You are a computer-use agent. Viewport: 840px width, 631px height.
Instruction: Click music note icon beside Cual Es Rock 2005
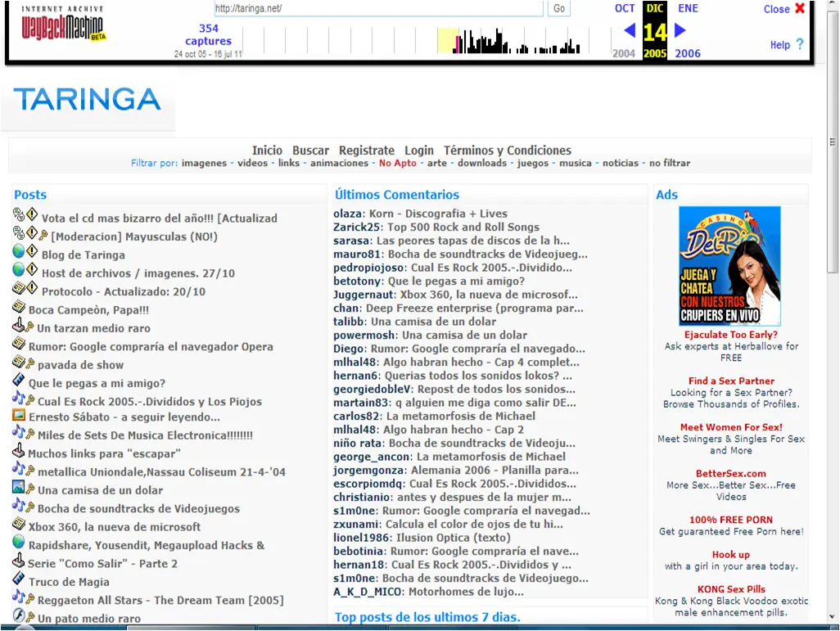(x=19, y=398)
